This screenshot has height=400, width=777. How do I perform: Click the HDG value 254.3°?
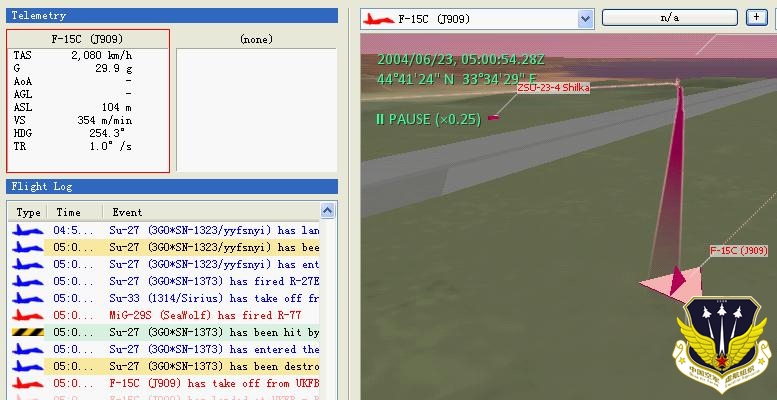pyautogui.click(x=107, y=133)
